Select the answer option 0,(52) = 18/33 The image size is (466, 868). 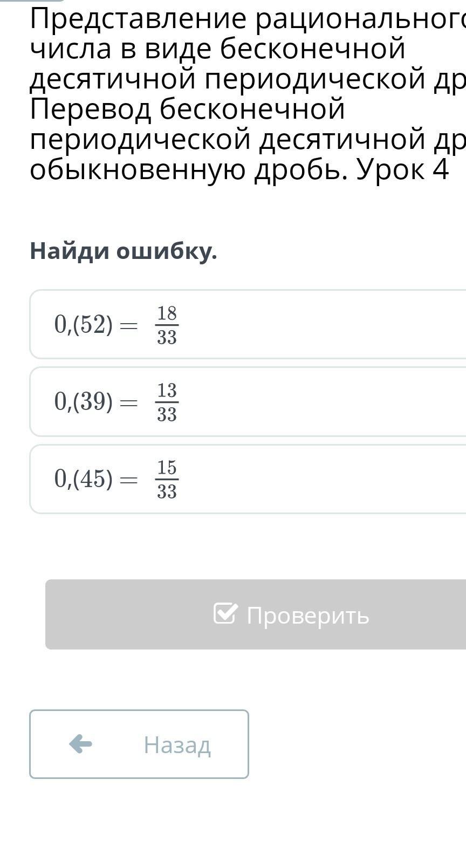click(248, 324)
